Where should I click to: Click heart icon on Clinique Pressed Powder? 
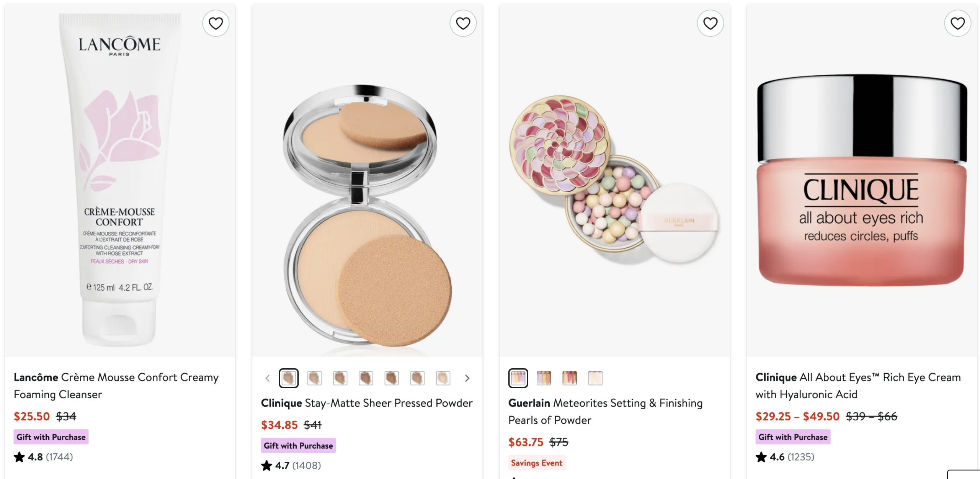click(x=463, y=23)
